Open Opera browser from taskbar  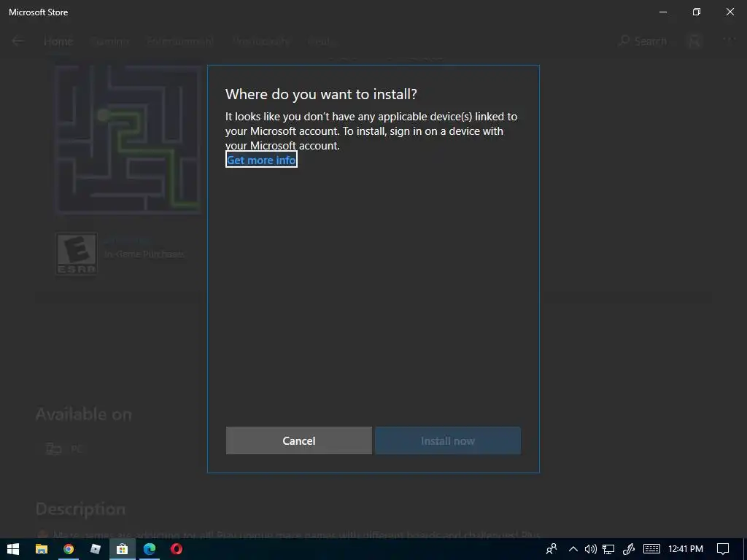point(177,549)
